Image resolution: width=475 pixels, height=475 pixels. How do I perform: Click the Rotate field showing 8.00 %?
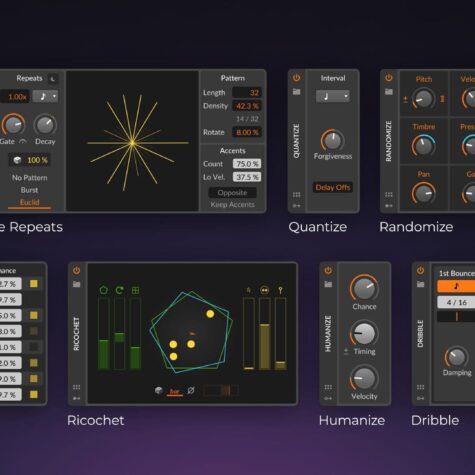(247, 132)
